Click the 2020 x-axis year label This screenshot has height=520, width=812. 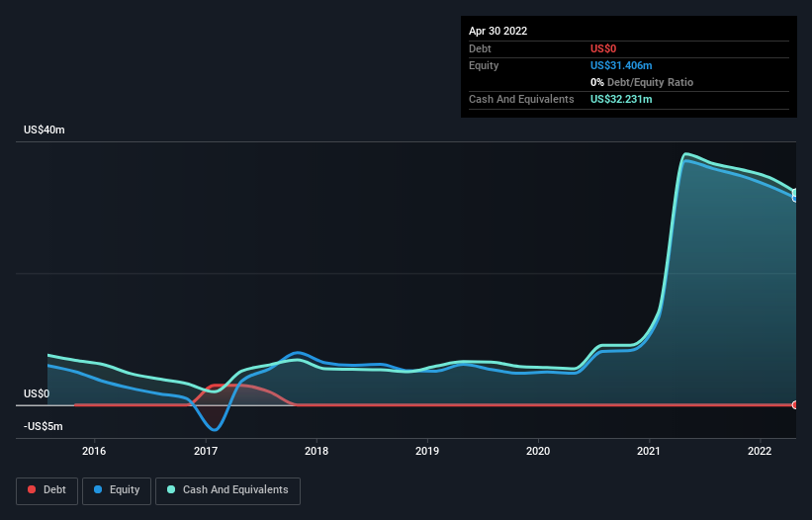(x=538, y=451)
